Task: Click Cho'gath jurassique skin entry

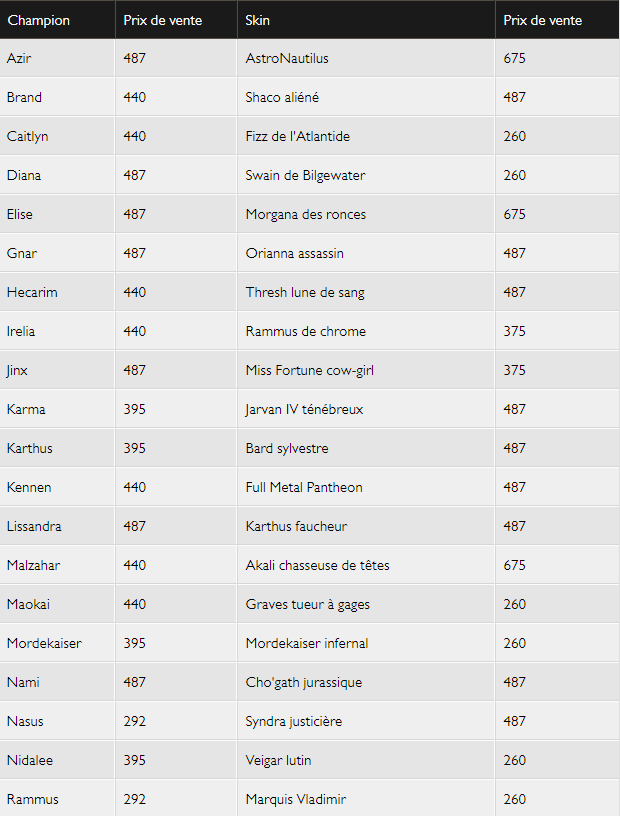Action: click(304, 683)
